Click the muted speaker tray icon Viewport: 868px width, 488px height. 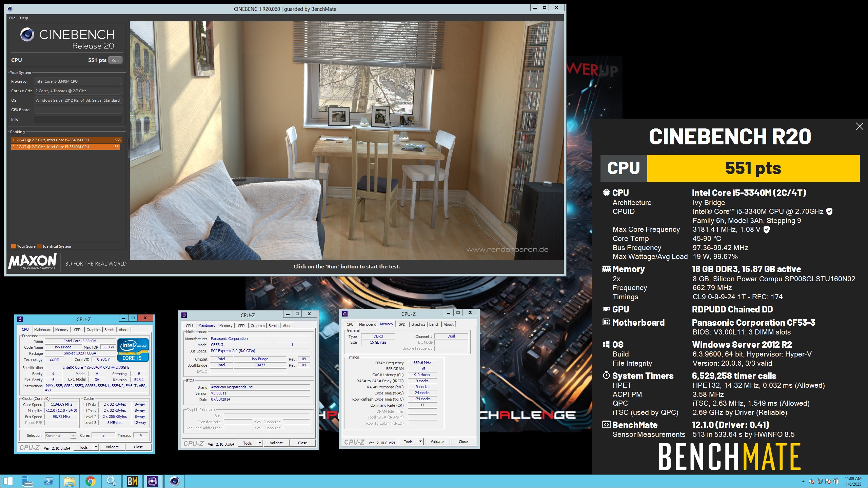tap(812, 482)
